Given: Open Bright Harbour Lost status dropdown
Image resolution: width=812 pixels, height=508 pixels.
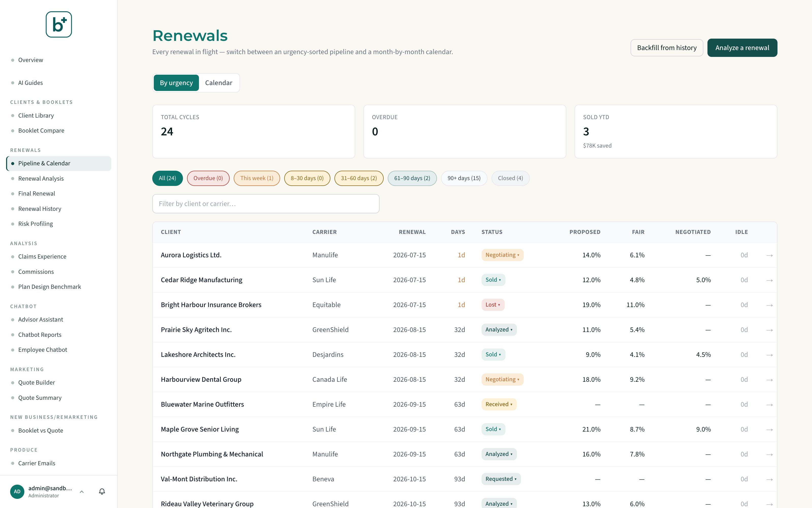Looking at the screenshot, I should (493, 305).
